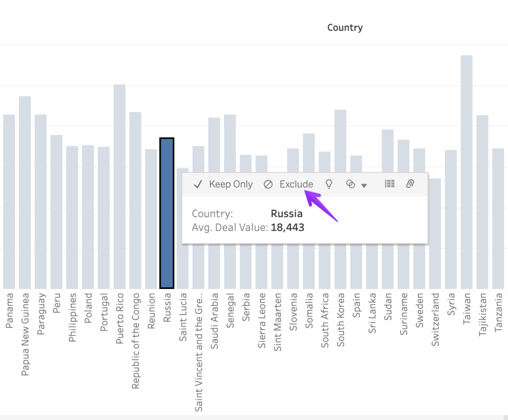Viewport: 508px width, 420px height.
Task: Choose "Exclude" from the tooltip menu
Action: pyautogui.click(x=296, y=184)
